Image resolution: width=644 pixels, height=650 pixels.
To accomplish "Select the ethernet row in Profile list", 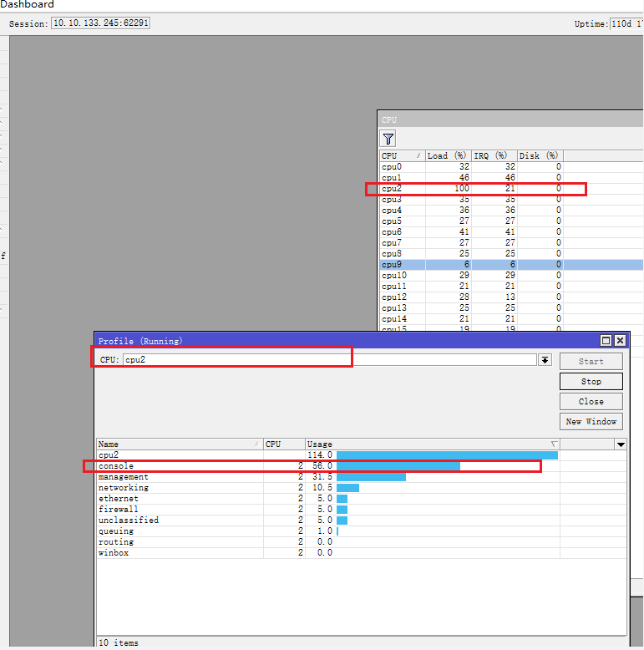I will [x=362, y=498].
